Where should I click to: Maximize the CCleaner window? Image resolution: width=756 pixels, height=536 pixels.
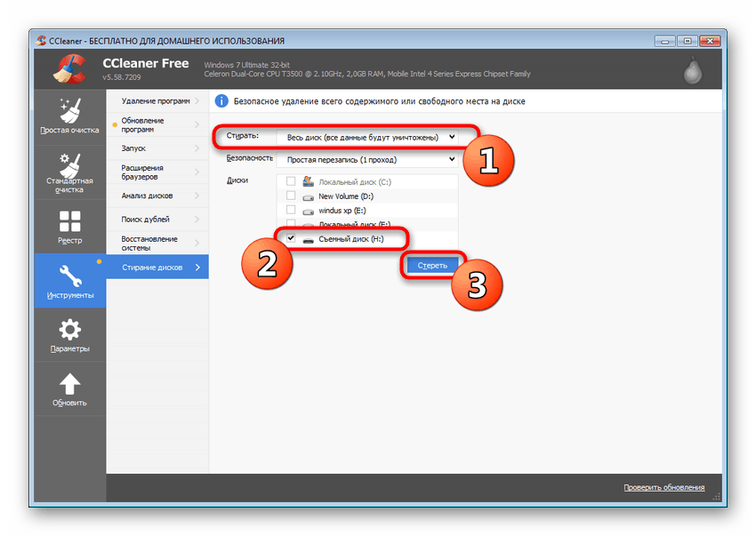(x=687, y=42)
